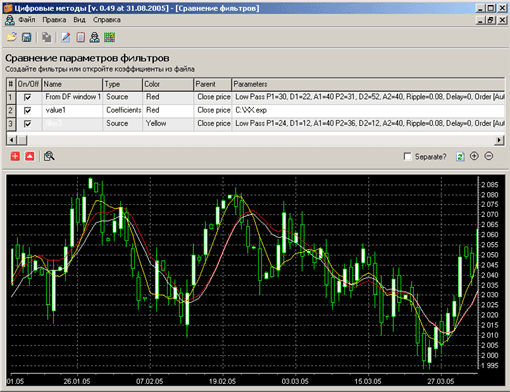The width and height of the screenshot is (510, 392).
Task: Click the application icon in menu bar
Action: (10, 20)
